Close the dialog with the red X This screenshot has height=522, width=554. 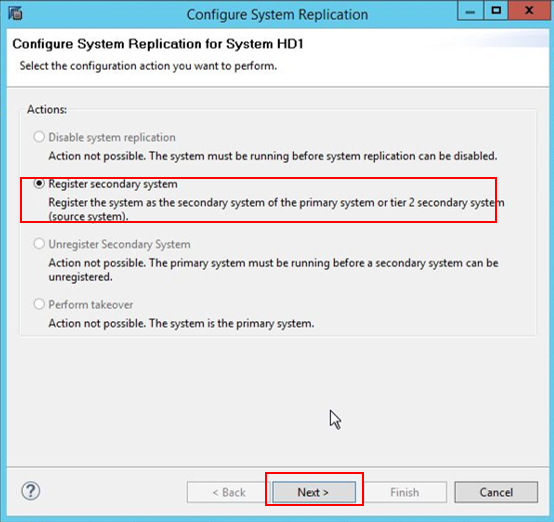coord(529,11)
